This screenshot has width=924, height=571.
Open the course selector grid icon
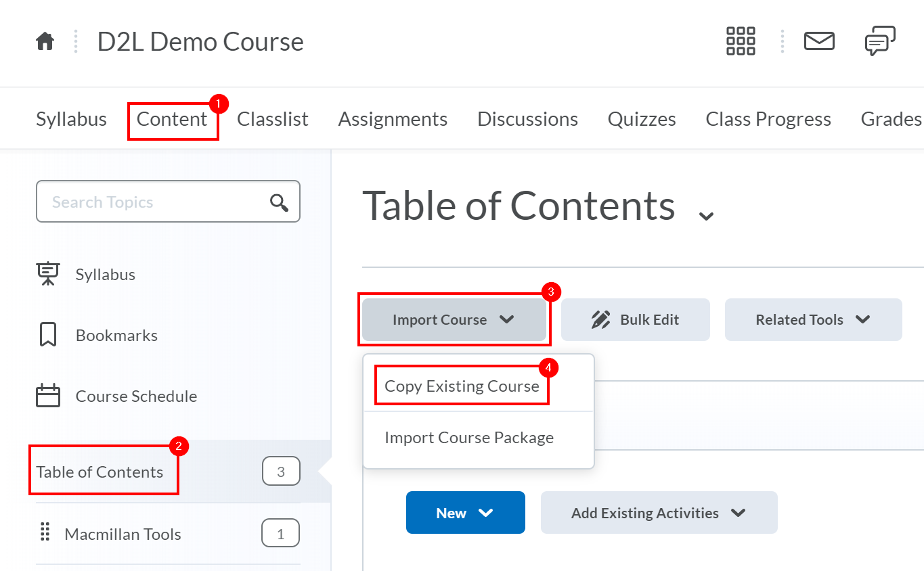click(x=741, y=41)
